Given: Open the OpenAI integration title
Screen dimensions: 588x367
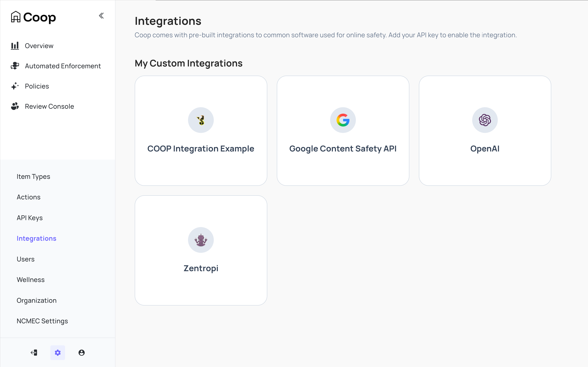Looking at the screenshot, I should click(x=485, y=148).
